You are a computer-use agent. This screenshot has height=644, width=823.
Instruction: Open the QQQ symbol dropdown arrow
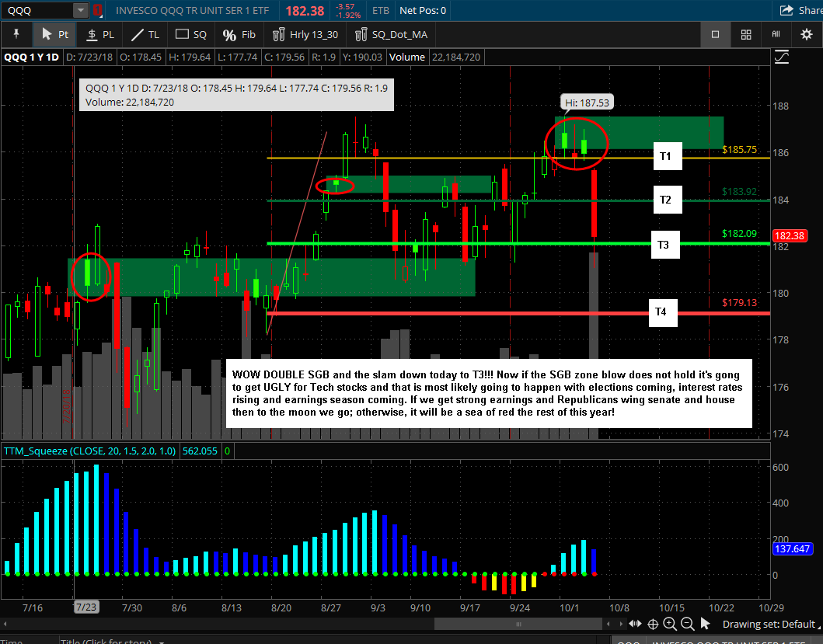pyautogui.click(x=80, y=10)
